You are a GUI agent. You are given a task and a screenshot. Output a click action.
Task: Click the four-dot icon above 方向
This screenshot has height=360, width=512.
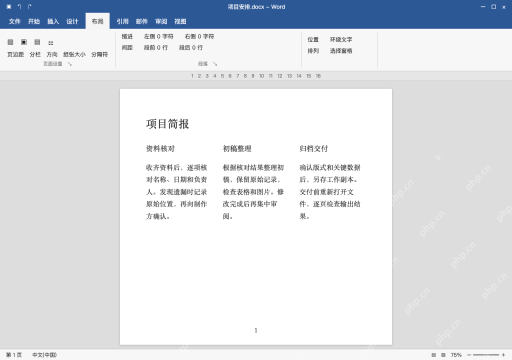coord(51,43)
